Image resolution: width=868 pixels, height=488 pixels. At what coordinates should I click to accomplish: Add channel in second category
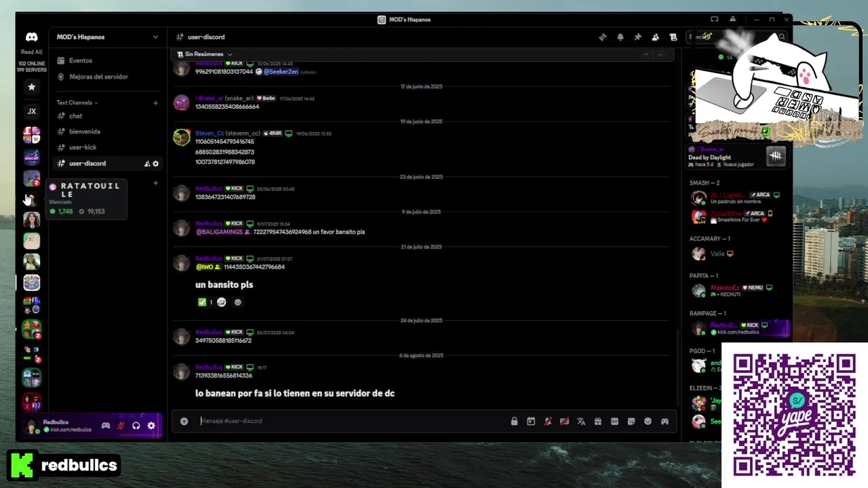point(155,183)
